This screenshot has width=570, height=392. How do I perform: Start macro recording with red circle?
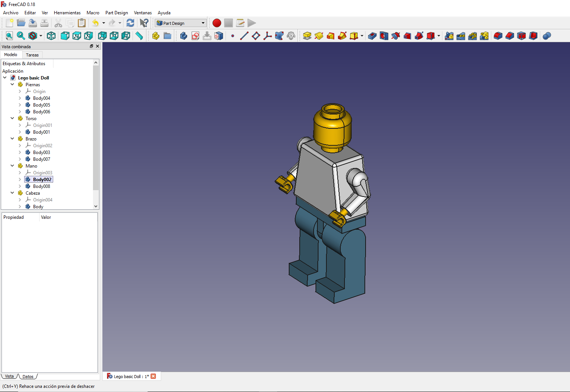click(217, 23)
